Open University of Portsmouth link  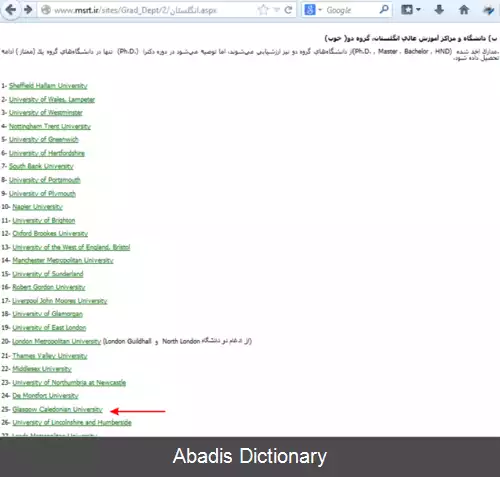click(45, 180)
